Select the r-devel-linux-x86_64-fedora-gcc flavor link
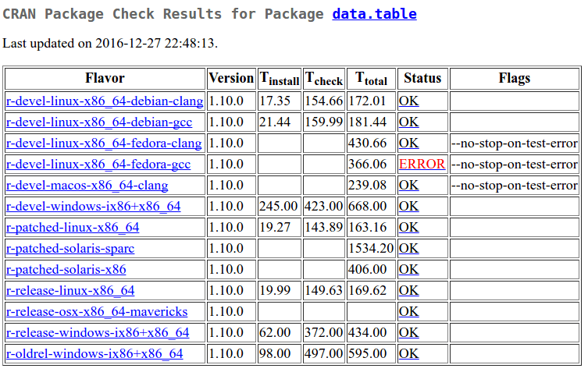Image resolution: width=588 pixels, height=372 pixels. click(98, 165)
